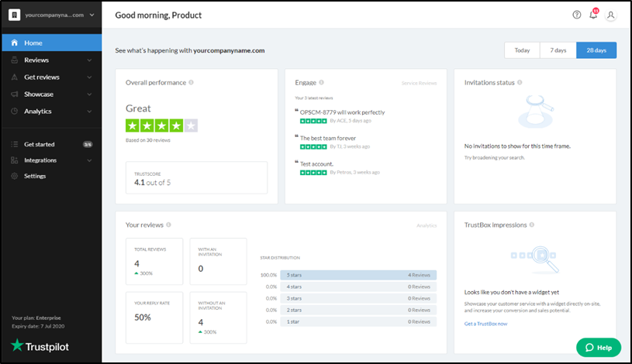Click the Trustpilot logo in sidebar
The width and height of the screenshot is (632, 364).
[x=40, y=346]
